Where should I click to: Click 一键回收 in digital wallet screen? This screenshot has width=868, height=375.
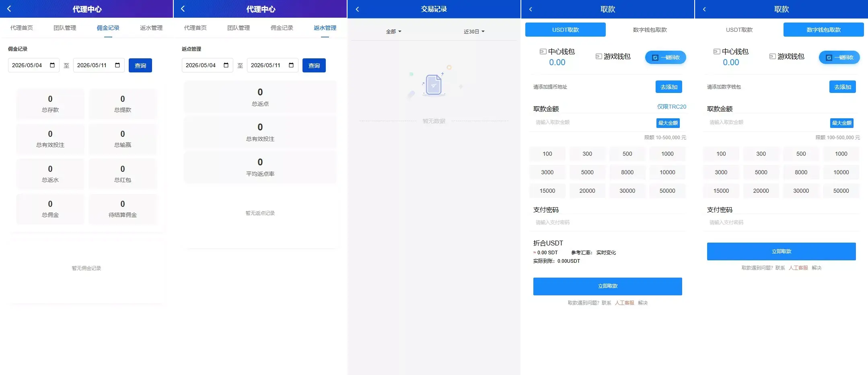pos(839,58)
